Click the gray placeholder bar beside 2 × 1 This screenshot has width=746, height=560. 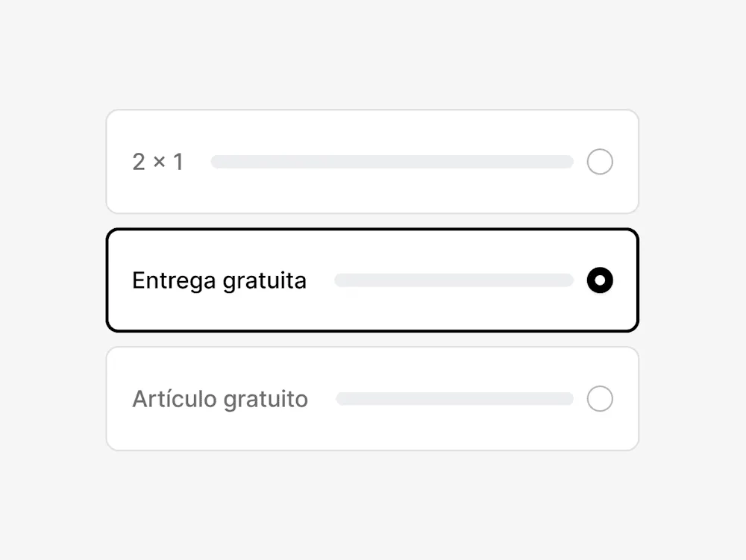click(392, 162)
